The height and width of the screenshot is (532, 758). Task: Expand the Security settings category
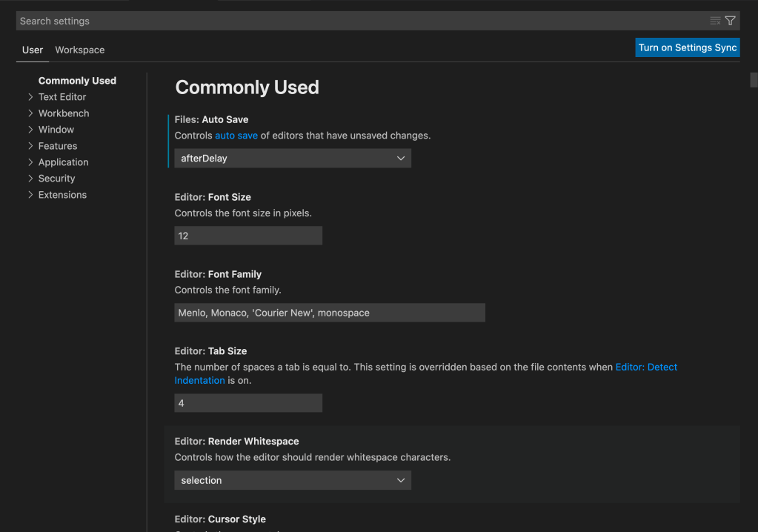point(57,179)
